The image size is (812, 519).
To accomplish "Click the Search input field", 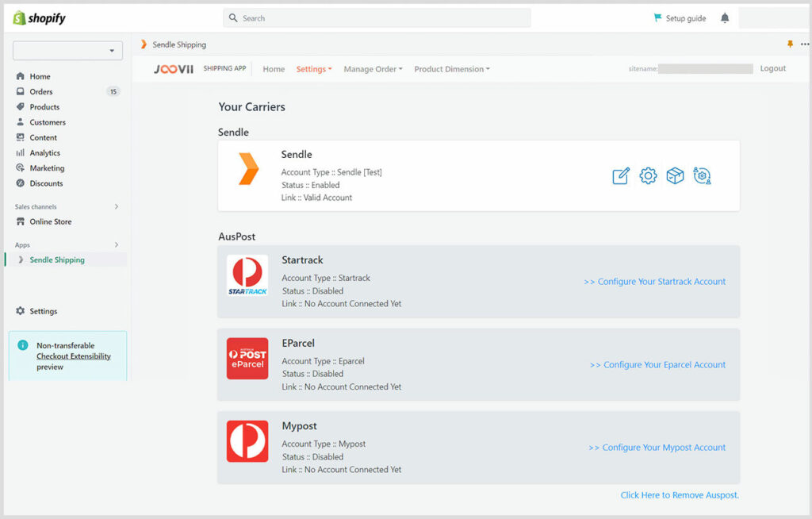I will tap(377, 18).
